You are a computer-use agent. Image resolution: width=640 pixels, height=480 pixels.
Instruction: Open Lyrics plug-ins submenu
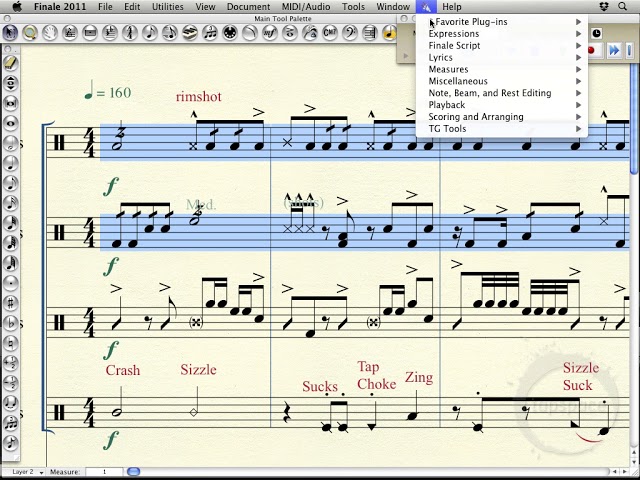[x=502, y=58]
